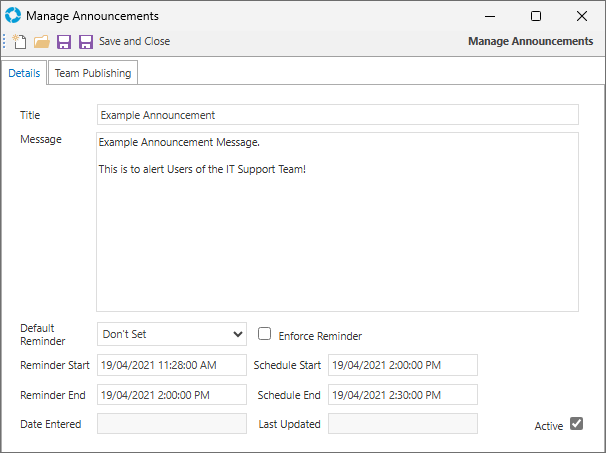
Task: Minimize the Manage Announcements window
Action: 490,16
